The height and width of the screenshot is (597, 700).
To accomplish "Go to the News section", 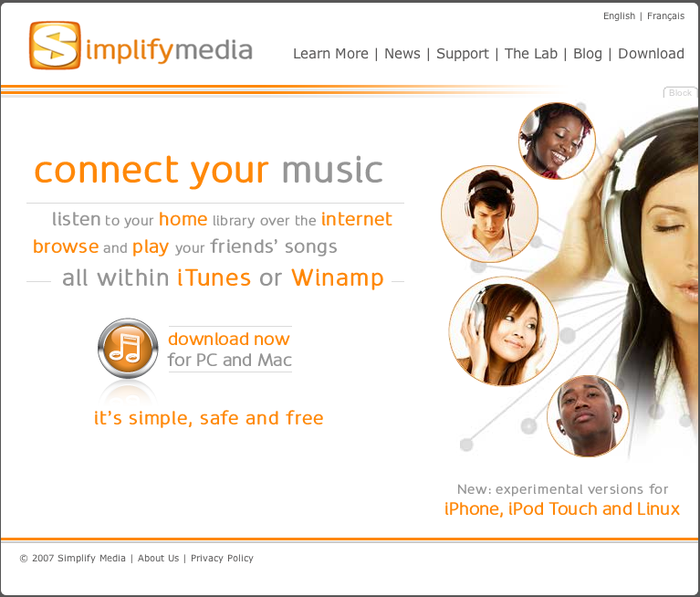I will coord(402,54).
